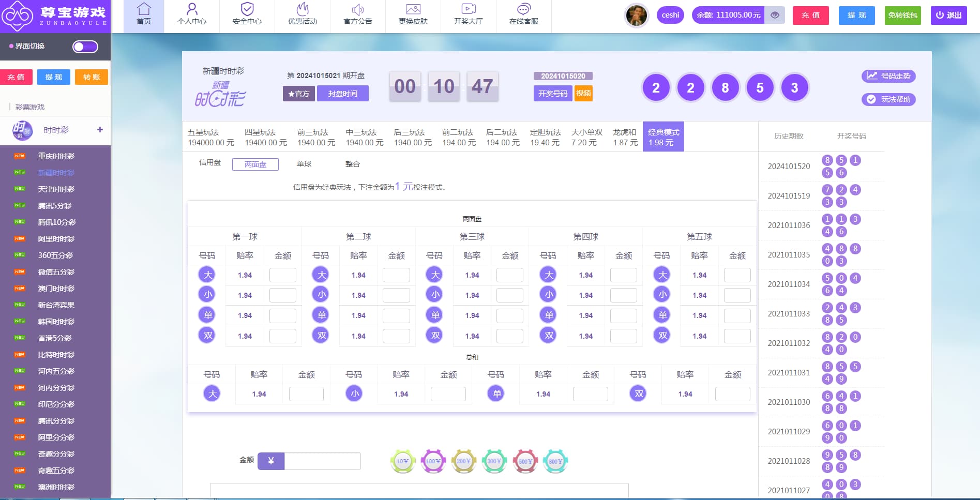Screen dimensions: 980x500
Task: Switch to the 龙虎和 tab
Action: tap(625, 137)
